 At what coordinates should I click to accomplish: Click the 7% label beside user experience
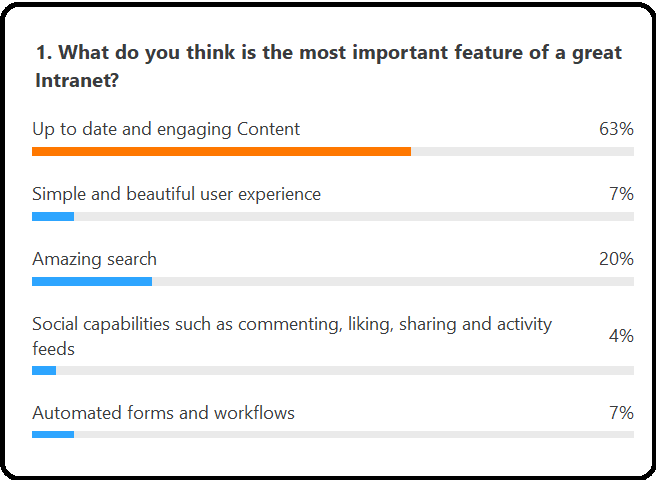[x=621, y=194]
